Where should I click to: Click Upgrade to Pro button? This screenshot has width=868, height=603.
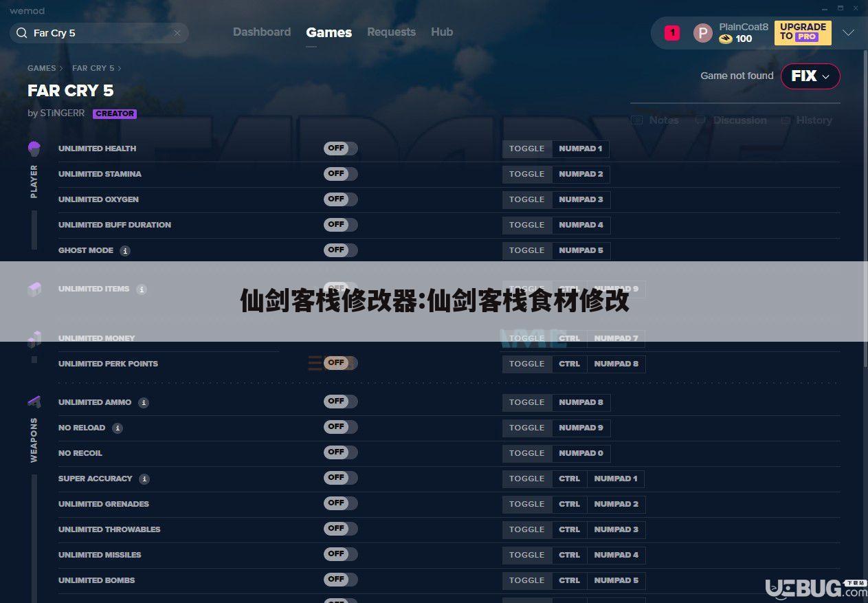pos(803,32)
